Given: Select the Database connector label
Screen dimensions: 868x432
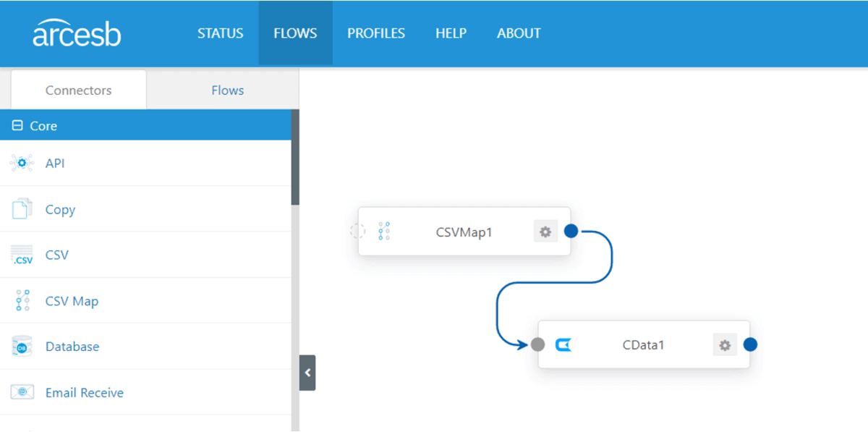Looking at the screenshot, I should (x=72, y=347).
